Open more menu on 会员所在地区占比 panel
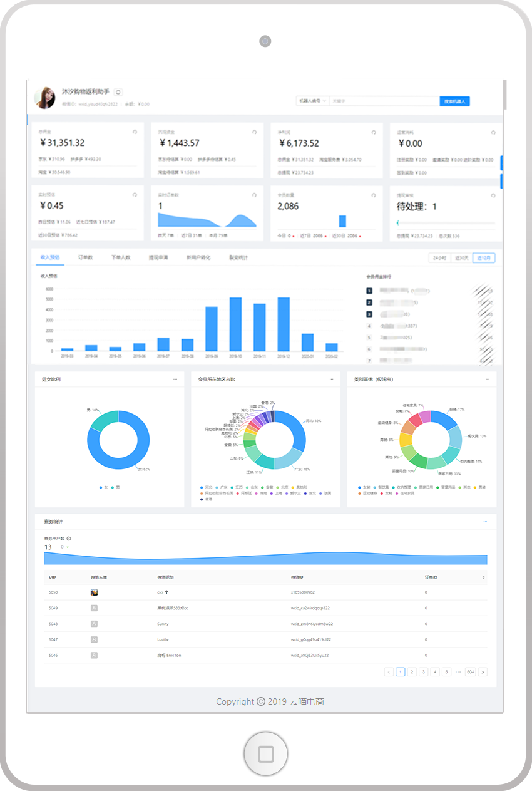The image size is (532, 791). [332, 380]
